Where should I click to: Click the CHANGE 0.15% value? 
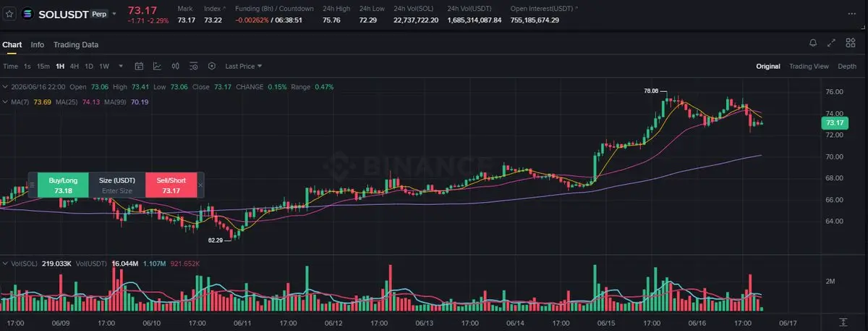click(x=276, y=87)
